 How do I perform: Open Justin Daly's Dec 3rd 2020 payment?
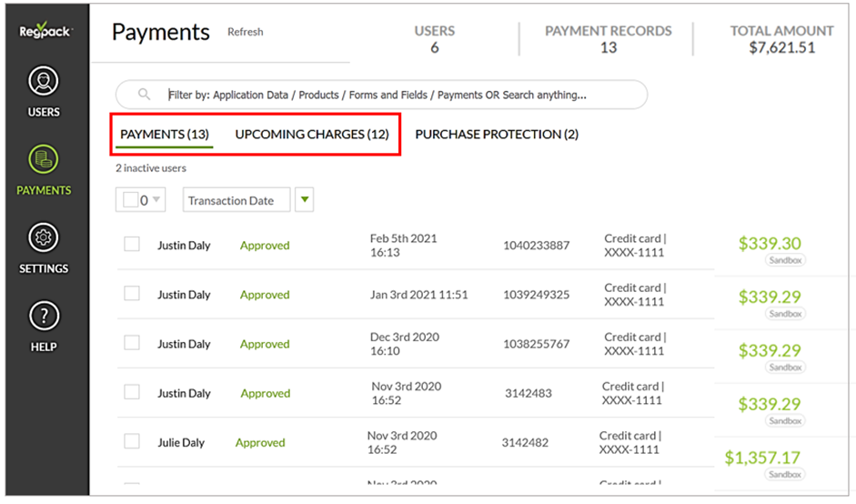pos(183,344)
